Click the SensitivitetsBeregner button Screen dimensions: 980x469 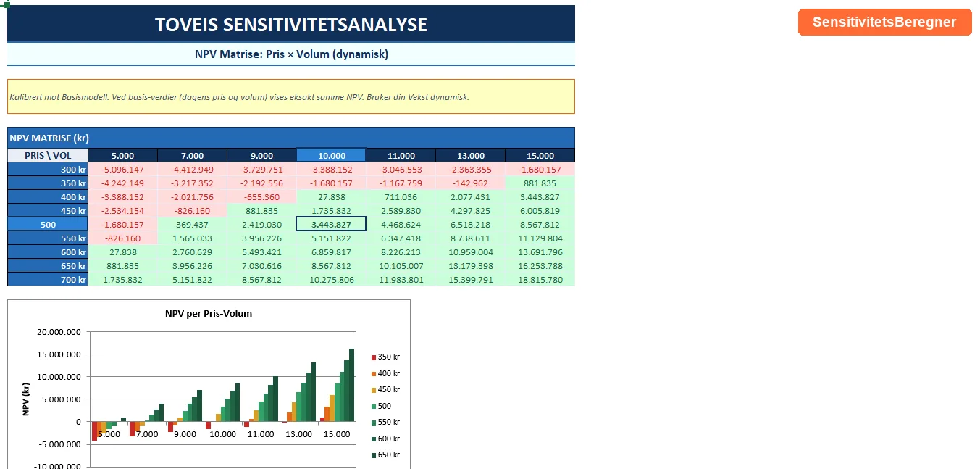(884, 22)
